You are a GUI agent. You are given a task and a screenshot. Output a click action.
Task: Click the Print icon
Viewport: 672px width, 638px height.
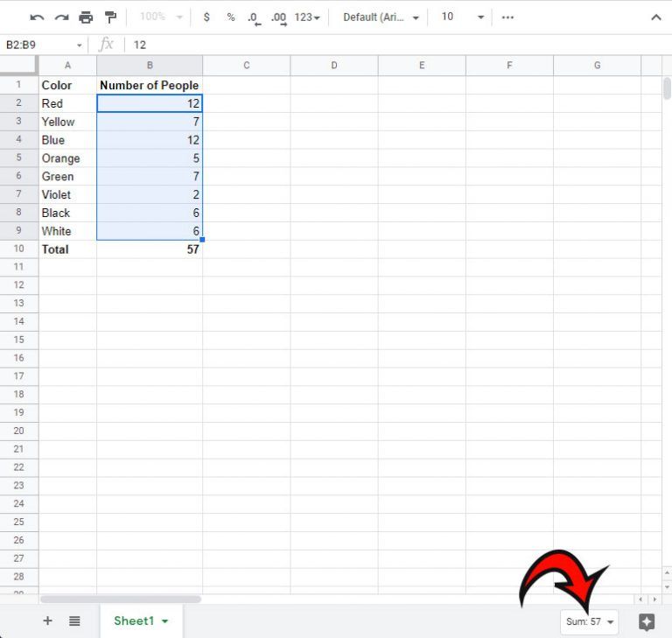(x=86, y=18)
